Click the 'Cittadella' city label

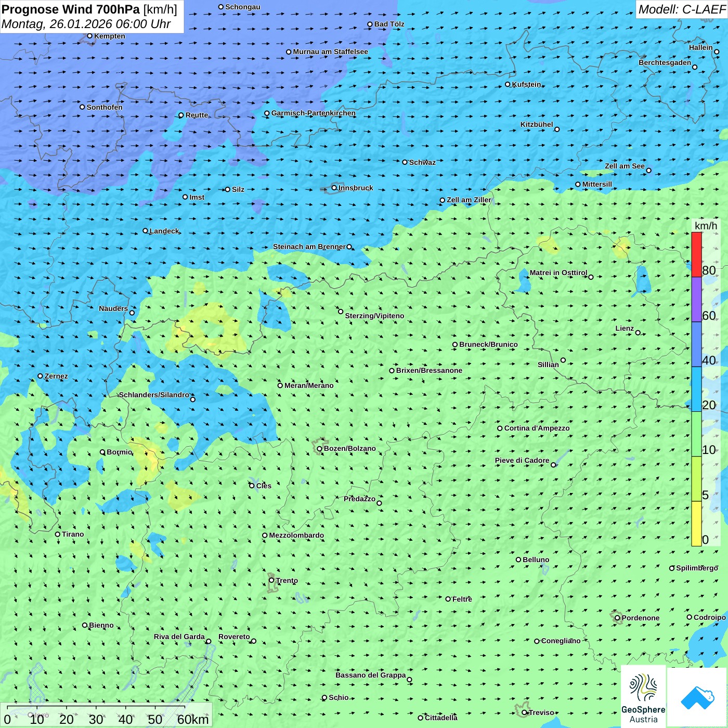point(441,718)
